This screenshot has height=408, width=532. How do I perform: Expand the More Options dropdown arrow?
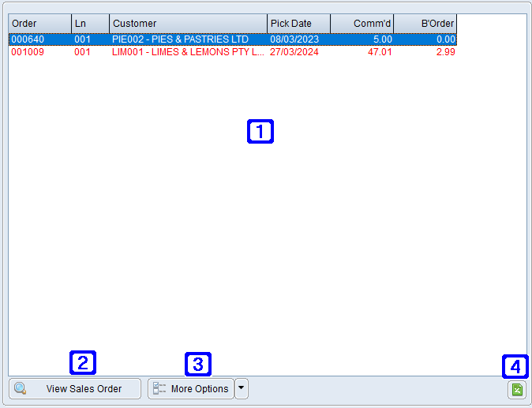pyautogui.click(x=242, y=389)
